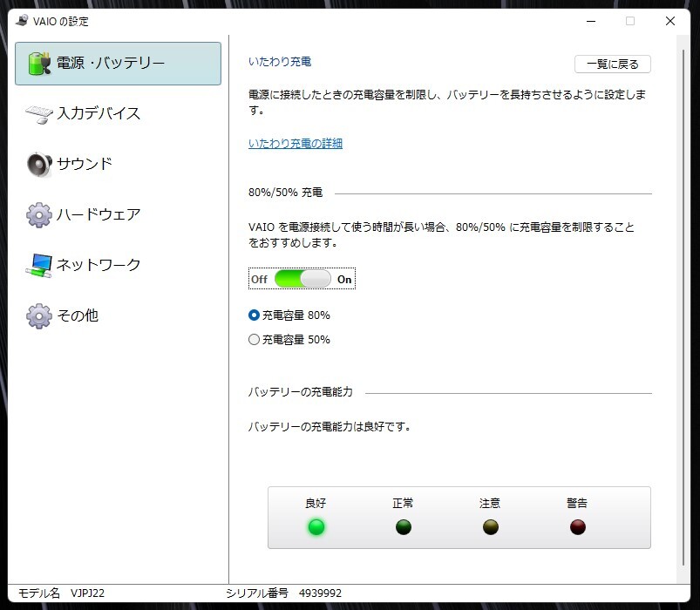
Task: Click the keyboard icon beside 入力デバイス
Action: click(x=39, y=114)
